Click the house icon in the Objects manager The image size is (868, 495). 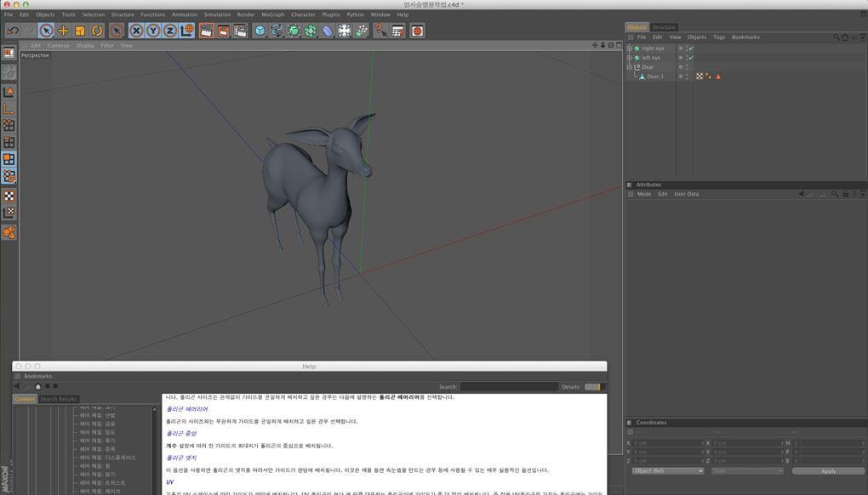pyautogui.click(x=845, y=37)
